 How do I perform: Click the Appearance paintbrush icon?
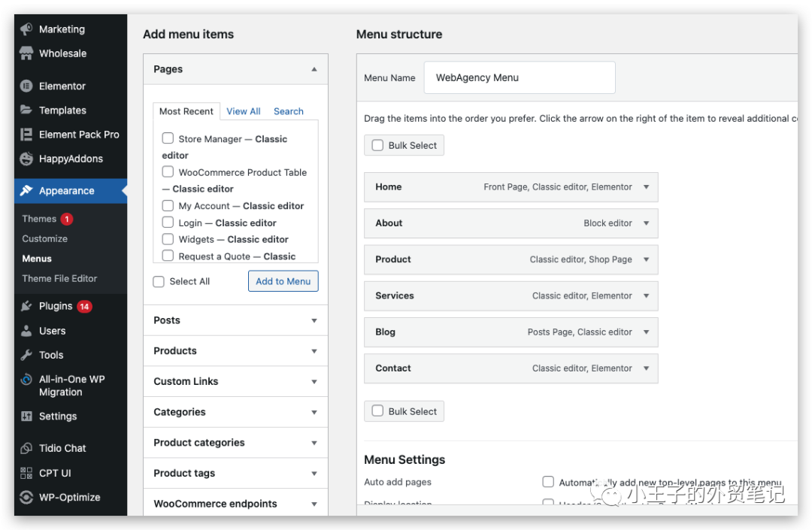point(26,190)
